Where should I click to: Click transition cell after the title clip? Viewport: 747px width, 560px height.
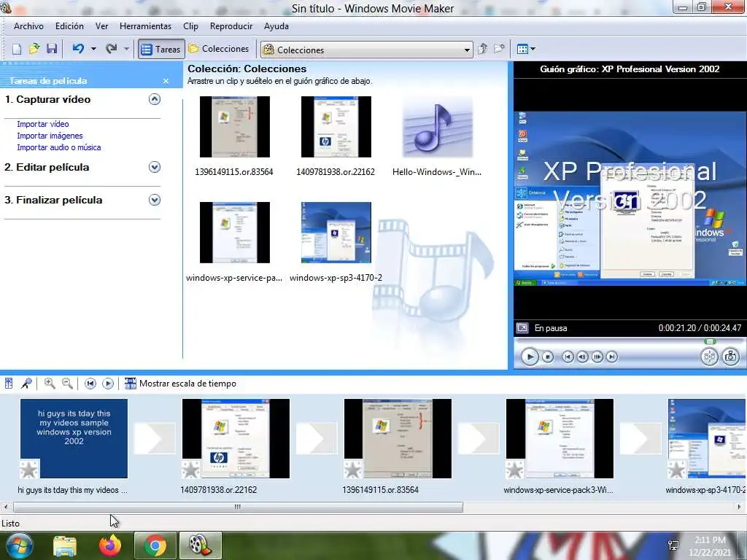[x=155, y=438]
